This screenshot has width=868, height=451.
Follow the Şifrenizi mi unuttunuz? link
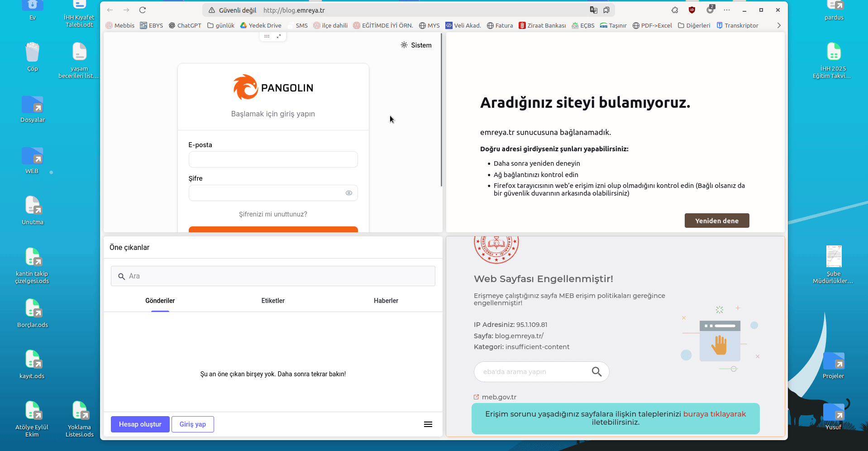click(x=273, y=214)
